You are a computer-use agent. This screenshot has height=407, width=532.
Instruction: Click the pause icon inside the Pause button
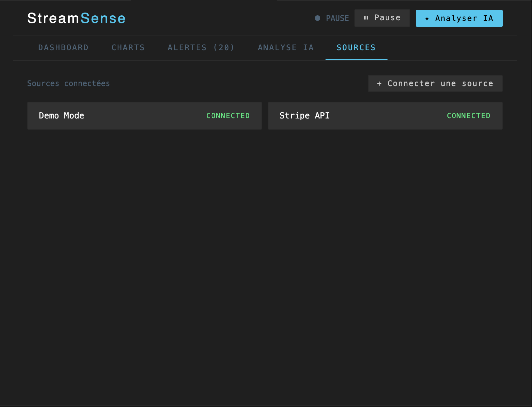[x=366, y=18]
